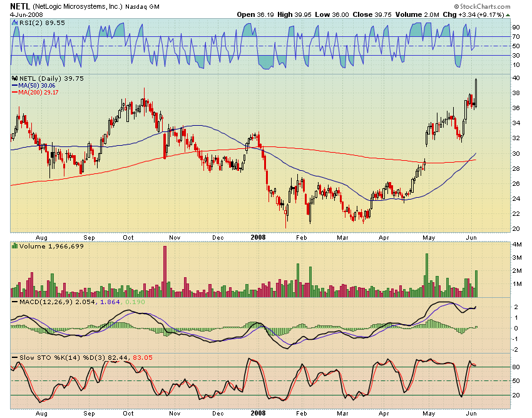Image resolution: width=532 pixels, height=418 pixels.
Task: Click the 2008 label on the price chart axis
Action: click(x=258, y=238)
